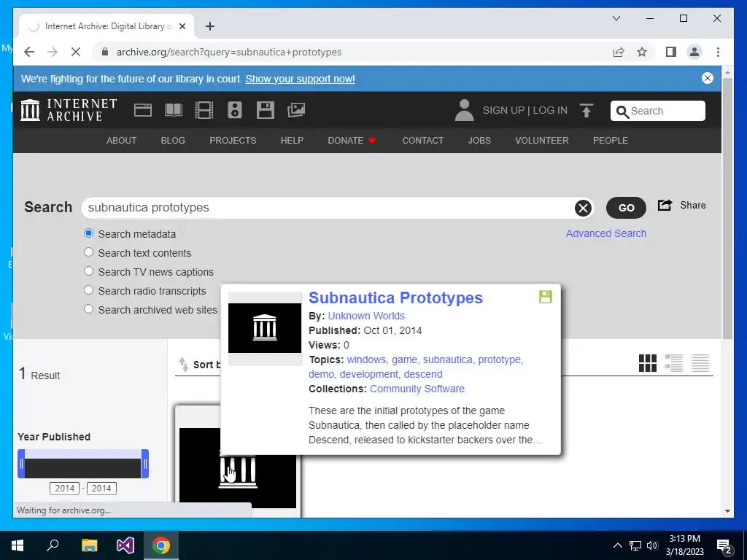
Task: Open Chrome three-dot menu
Action: click(x=718, y=52)
